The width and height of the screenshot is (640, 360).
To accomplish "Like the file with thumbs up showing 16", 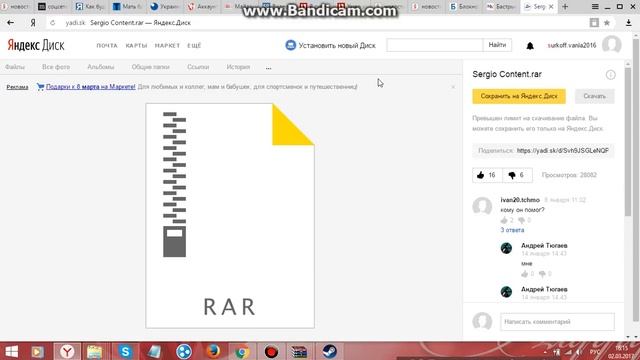I will click(487, 175).
